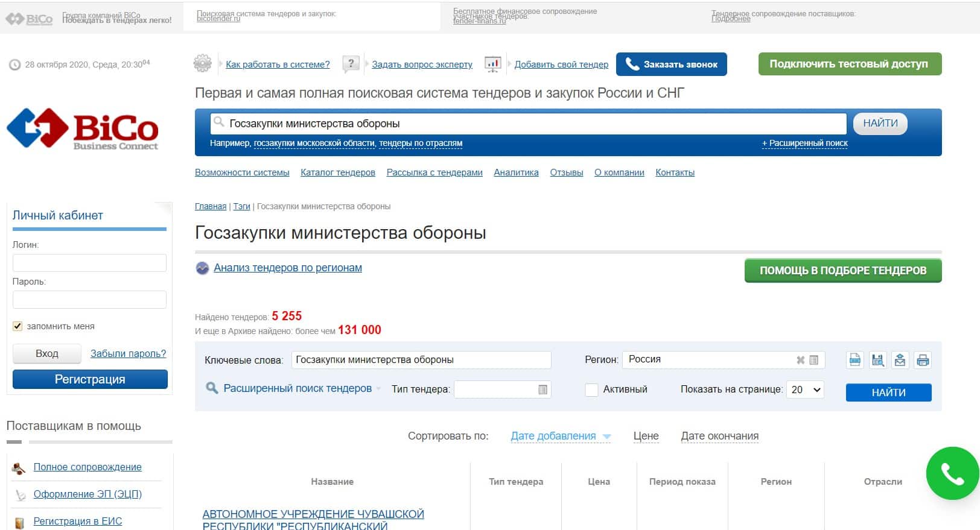Follow the 'Забыли пароль?' link

click(128, 353)
